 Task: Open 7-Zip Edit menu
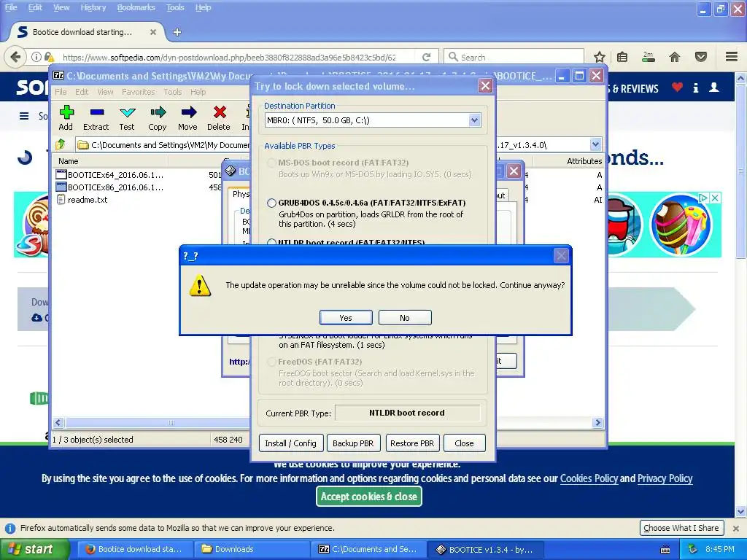(82, 92)
